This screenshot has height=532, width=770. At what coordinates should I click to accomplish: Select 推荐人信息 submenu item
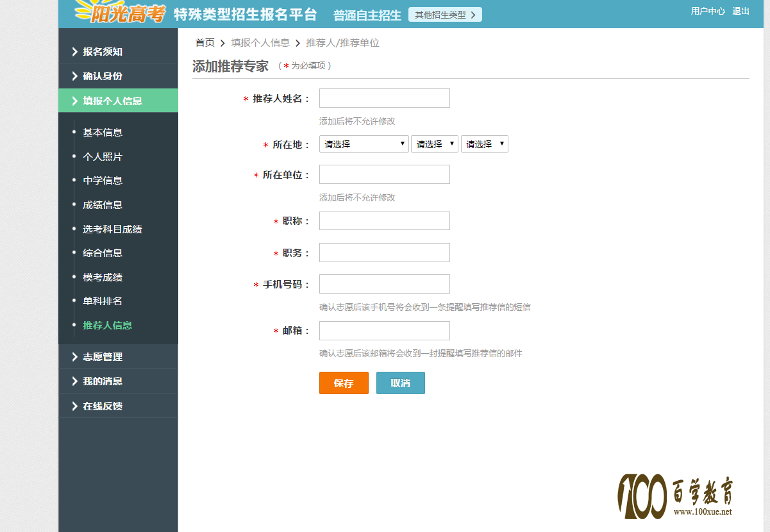107,326
